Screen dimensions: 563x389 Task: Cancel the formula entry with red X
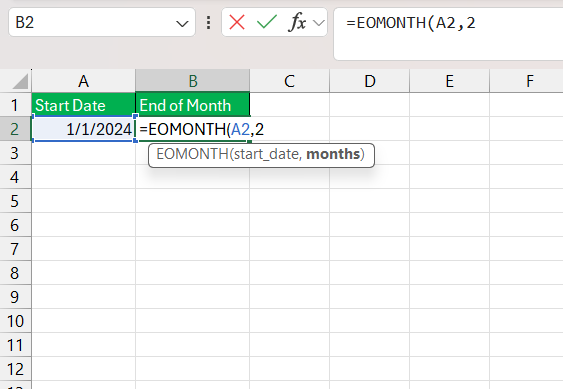[x=237, y=22]
